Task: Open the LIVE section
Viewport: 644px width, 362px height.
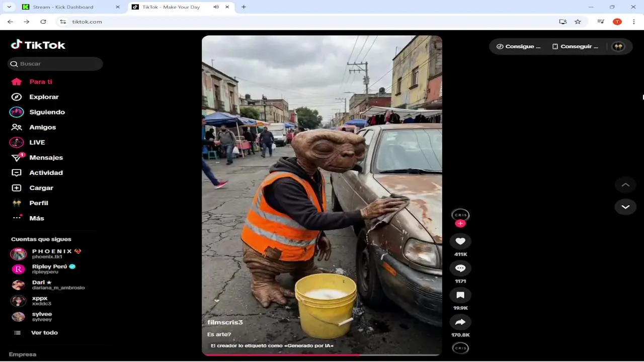Action: click(x=28, y=142)
